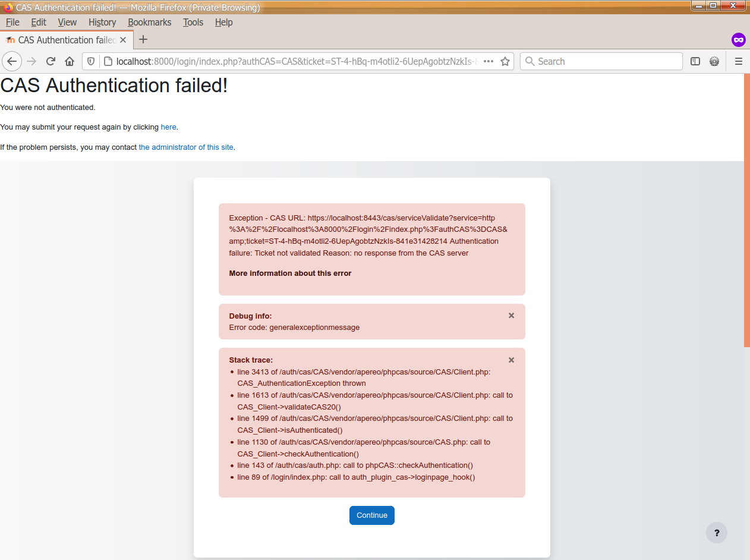The width and height of the screenshot is (750, 560).
Task: Click stack trace entry for line 1130
Action: 364,448
